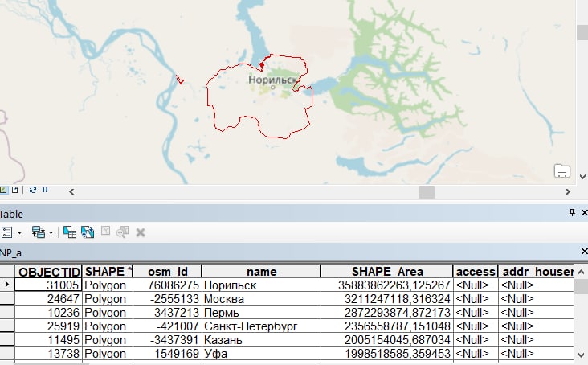Select the Казань row selector
The width and height of the screenshot is (588, 365).
(7, 339)
